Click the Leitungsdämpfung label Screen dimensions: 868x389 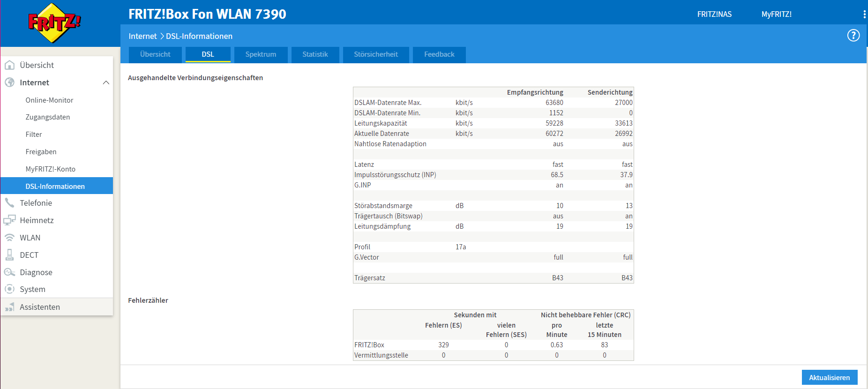point(382,226)
